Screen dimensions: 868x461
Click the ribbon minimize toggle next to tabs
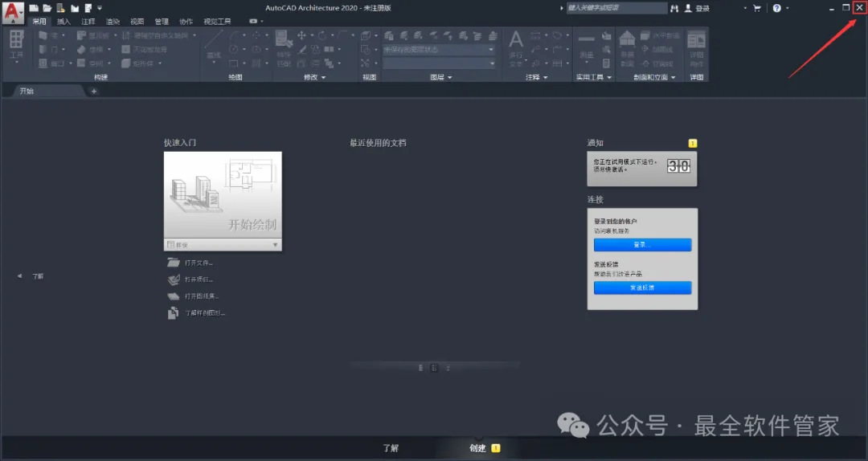pos(253,21)
